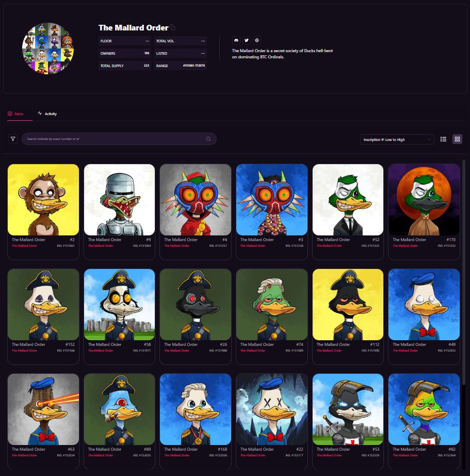The width and height of the screenshot is (470, 476).
Task: Open Mallard Order #49 thumbnail
Action: (424, 305)
